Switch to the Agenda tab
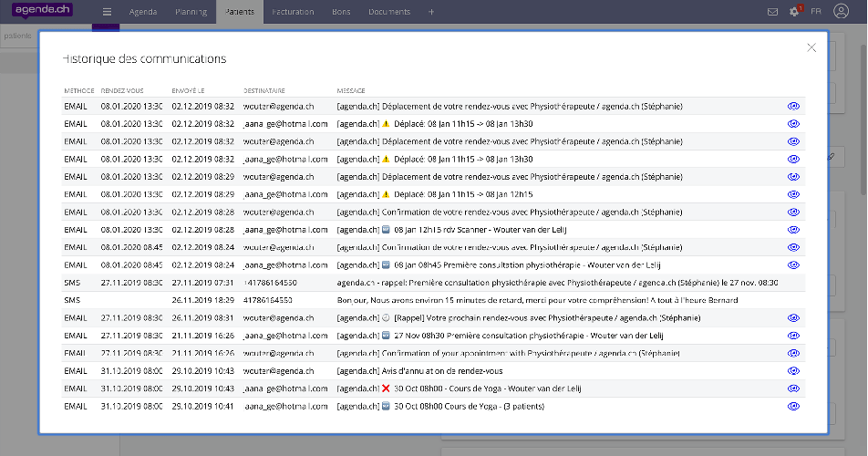The width and height of the screenshot is (868, 456). click(141, 12)
